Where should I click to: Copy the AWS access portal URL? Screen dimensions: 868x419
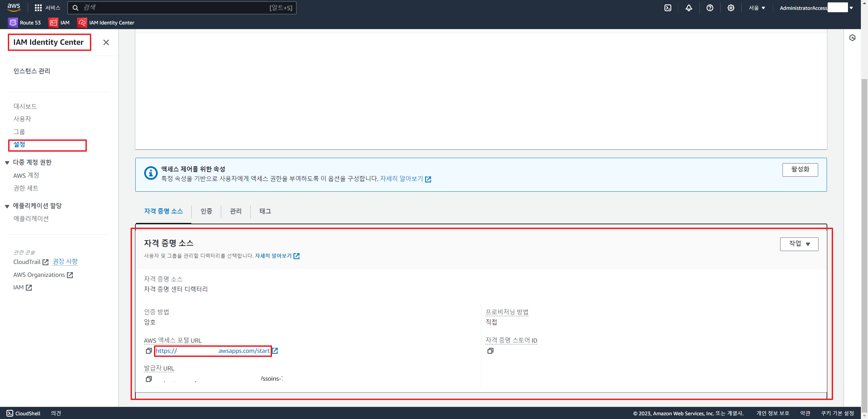coord(149,351)
